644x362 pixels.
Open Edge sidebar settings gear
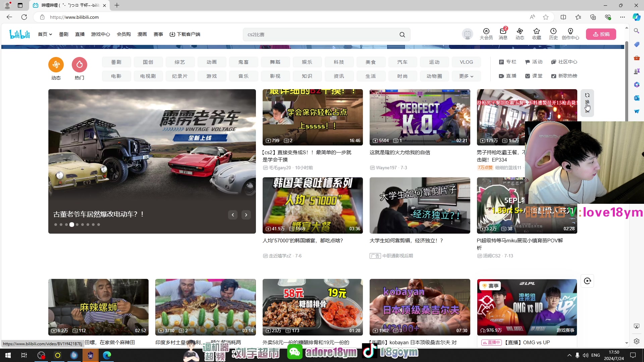[x=636, y=341]
